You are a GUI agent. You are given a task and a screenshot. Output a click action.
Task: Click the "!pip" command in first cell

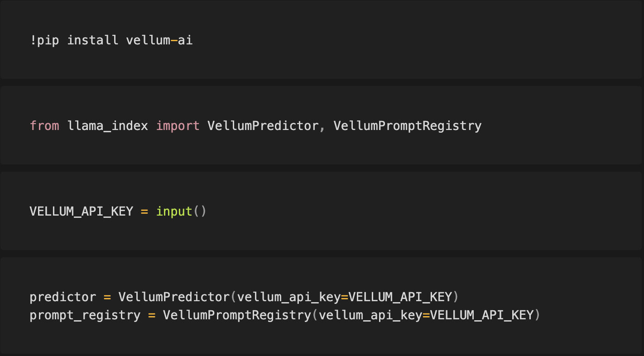pos(44,40)
